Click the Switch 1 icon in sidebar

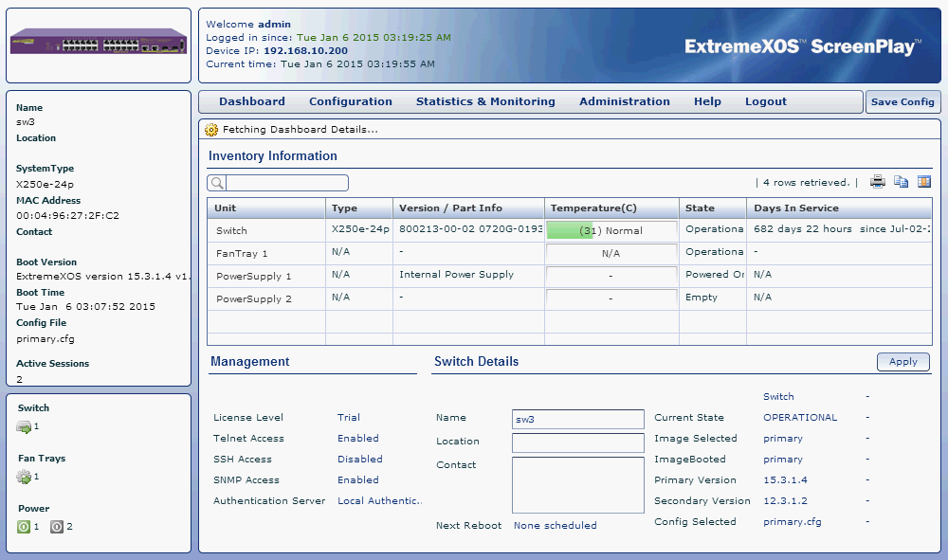click(24, 427)
